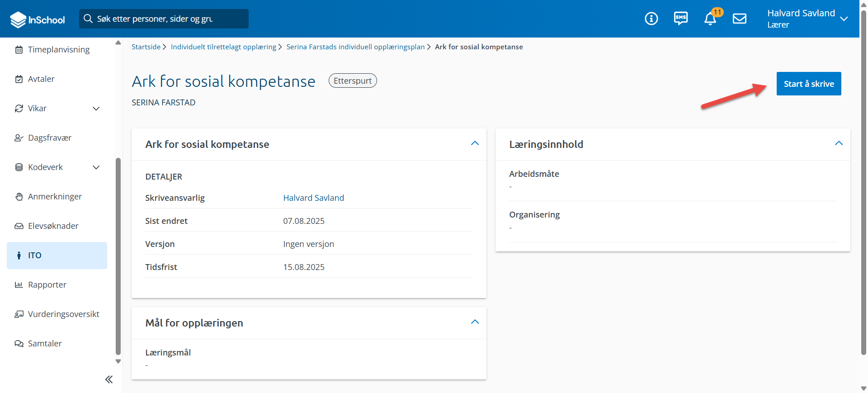Expand the Vikar submenu chevron
This screenshot has height=393, width=868.
pos(96,109)
